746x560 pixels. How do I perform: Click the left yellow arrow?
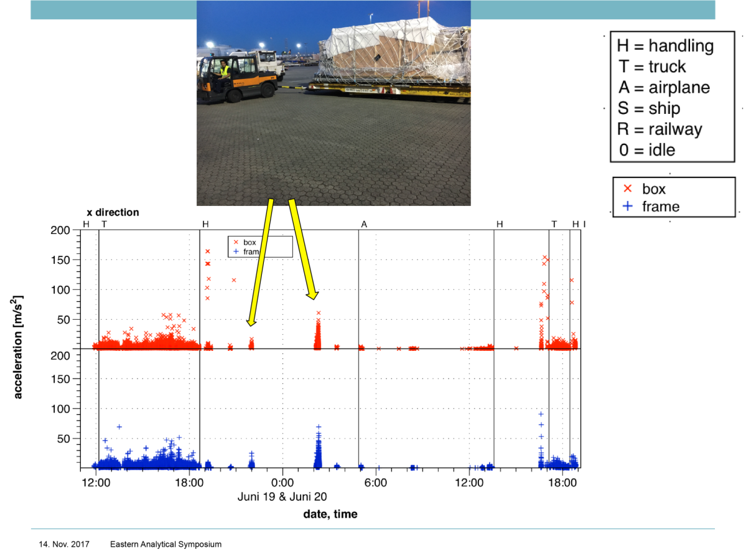click(261, 261)
